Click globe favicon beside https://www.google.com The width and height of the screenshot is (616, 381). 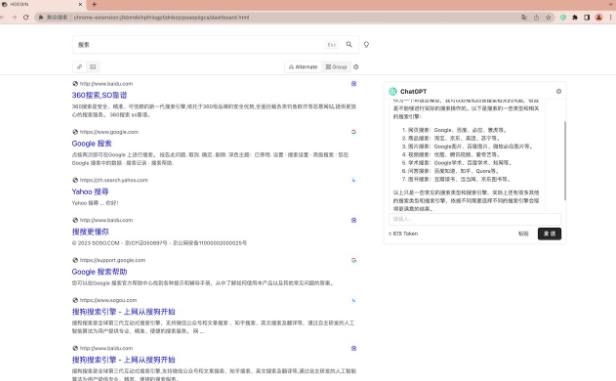(75, 132)
